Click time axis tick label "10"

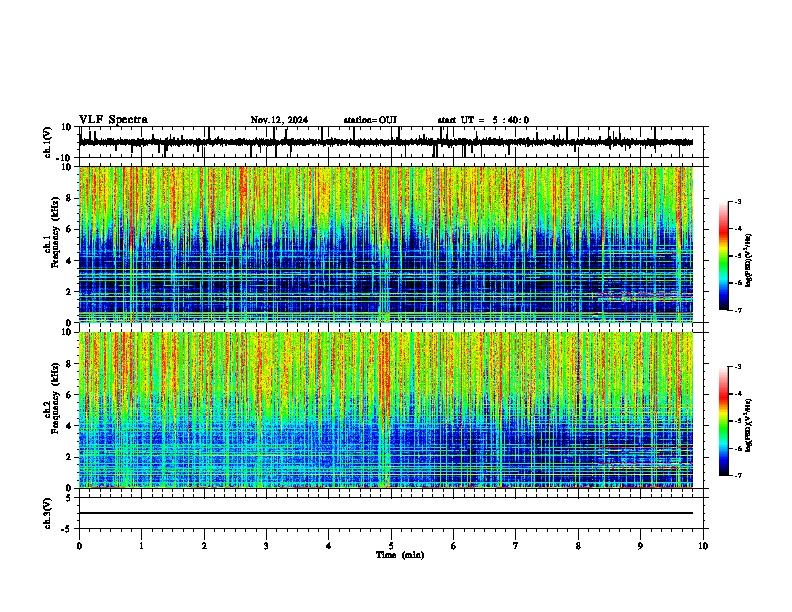click(x=703, y=546)
